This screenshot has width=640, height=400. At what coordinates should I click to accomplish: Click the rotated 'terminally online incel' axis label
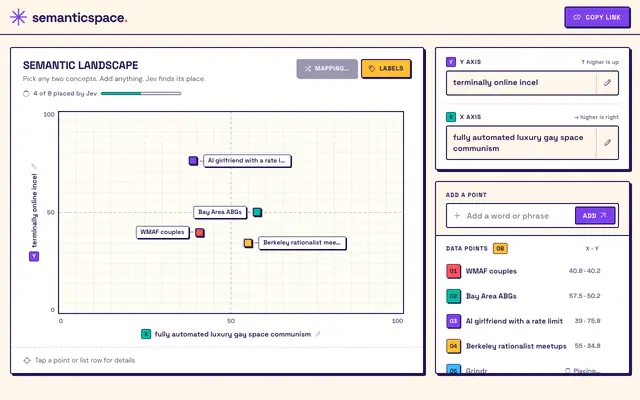pos(34,211)
